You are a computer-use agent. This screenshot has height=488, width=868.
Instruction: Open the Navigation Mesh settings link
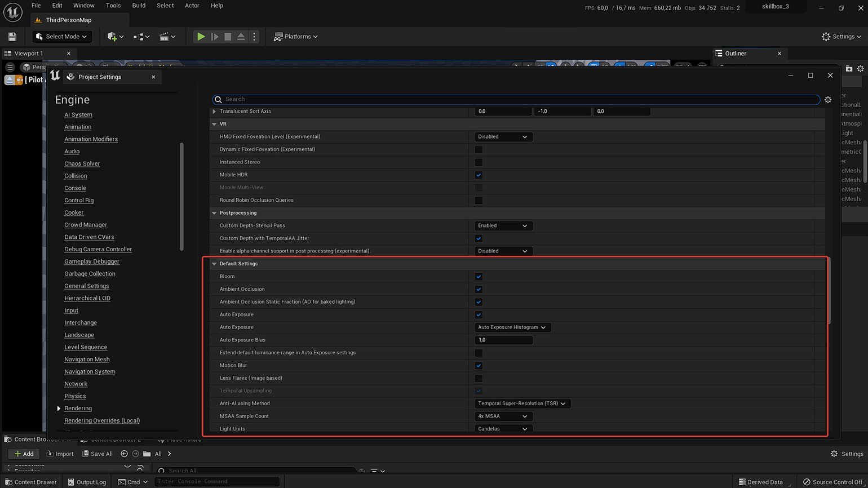click(87, 360)
